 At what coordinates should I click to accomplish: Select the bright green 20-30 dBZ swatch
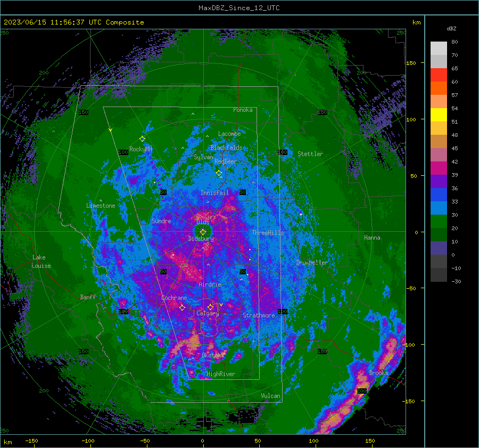tap(439, 222)
